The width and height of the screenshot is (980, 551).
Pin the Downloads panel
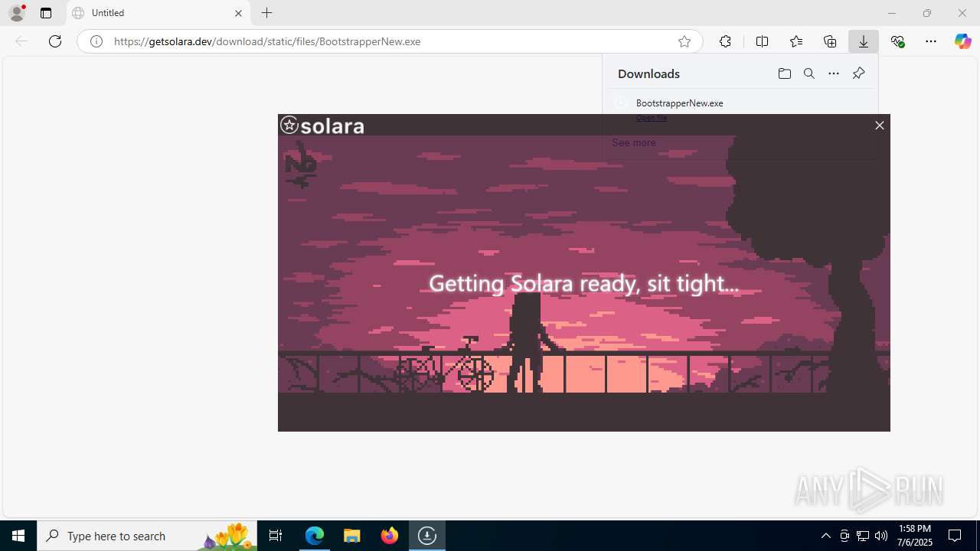pyautogui.click(x=858, y=73)
